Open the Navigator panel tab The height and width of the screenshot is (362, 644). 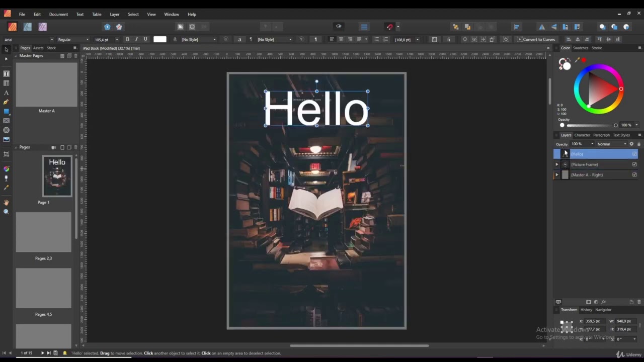click(603, 310)
